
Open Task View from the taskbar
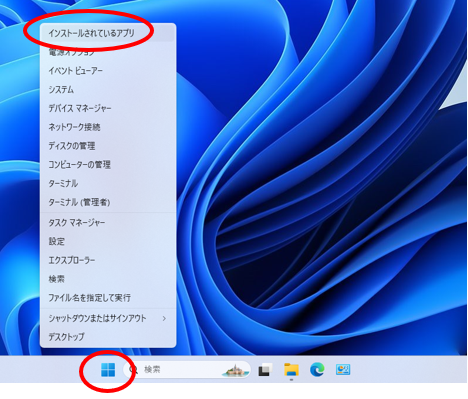pyautogui.click(x=265, y=370)
